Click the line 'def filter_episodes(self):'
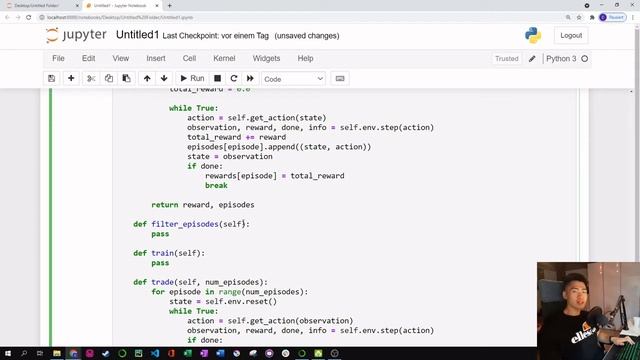 pyautogui.click(x=191, y=224)
